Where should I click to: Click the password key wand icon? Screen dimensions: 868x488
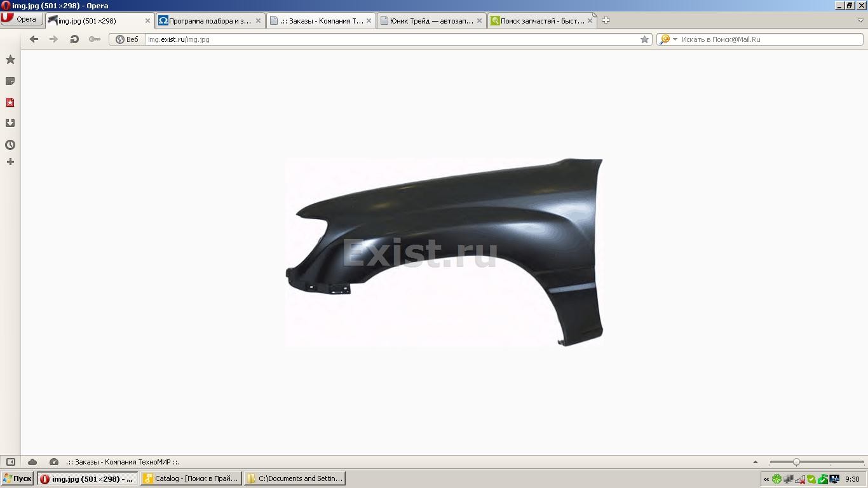coord(95,39)
